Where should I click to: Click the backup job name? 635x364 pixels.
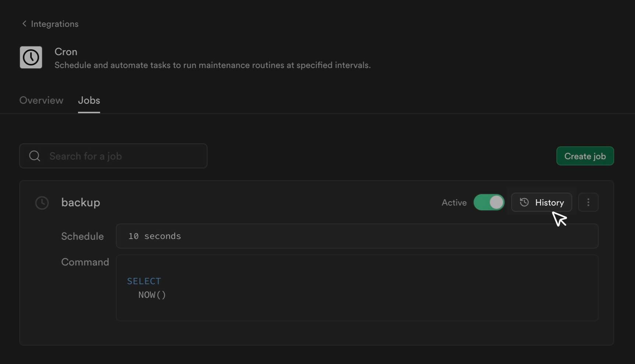click(81, 203)
